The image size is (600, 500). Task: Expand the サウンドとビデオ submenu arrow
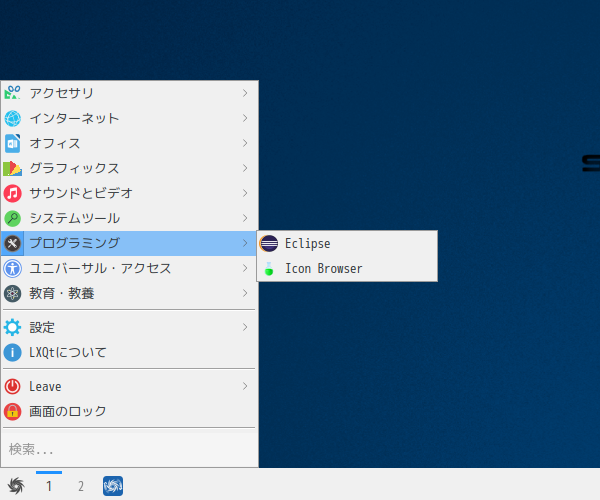[x=245, y=193]
